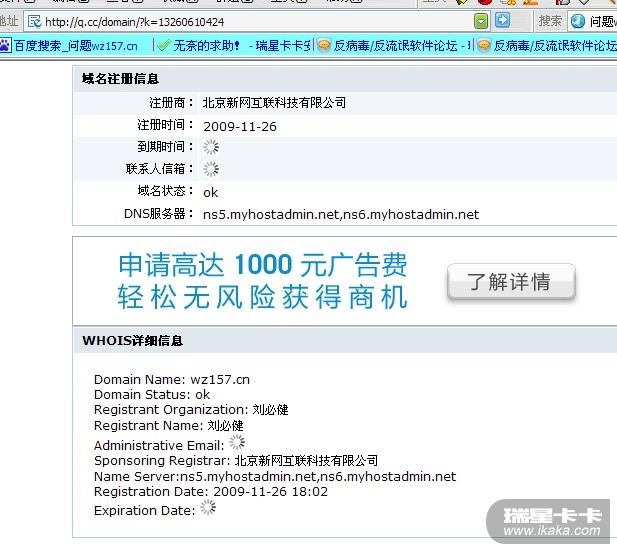617x550 pixels.
Task: Click the Domain Name: wz157.cn line
Action: [x=172, y=379]
